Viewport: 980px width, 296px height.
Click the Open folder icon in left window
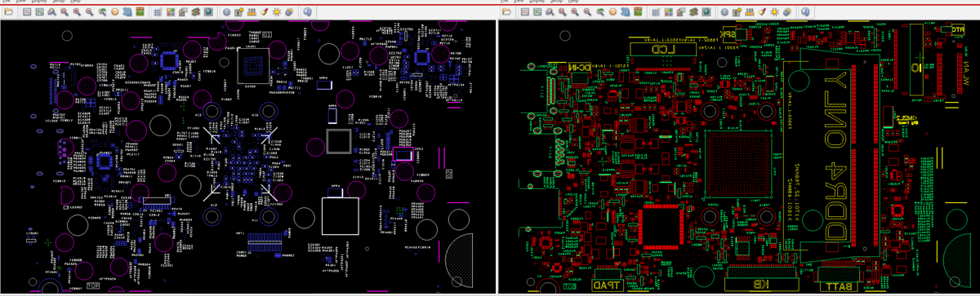click(x=8, y=11)
